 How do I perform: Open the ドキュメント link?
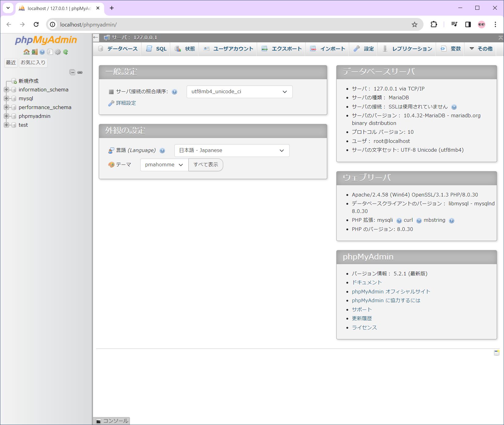(x=367, y=283)
